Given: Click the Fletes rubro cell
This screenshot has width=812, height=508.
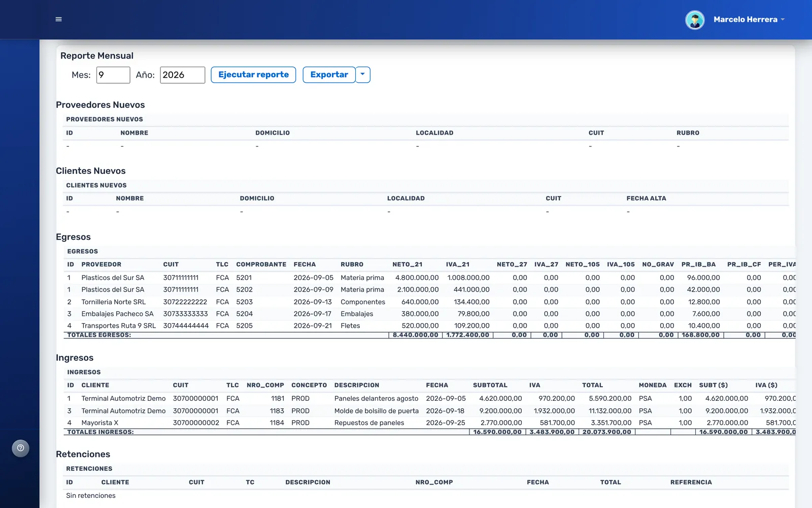Looking at the screenshot, I should 350,326.
